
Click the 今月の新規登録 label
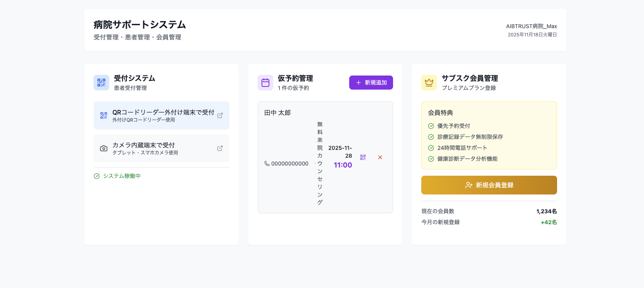coord(440,222)
